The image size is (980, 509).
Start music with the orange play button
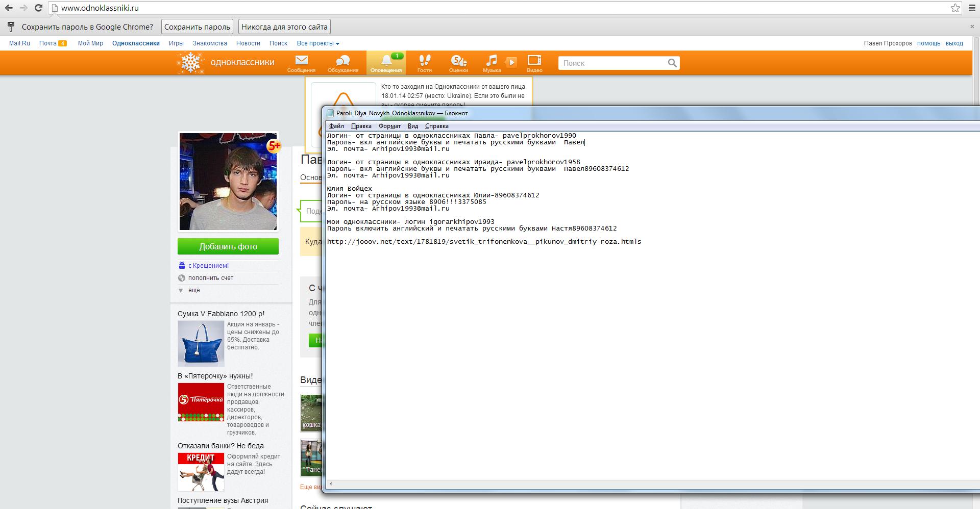point(511,62)
